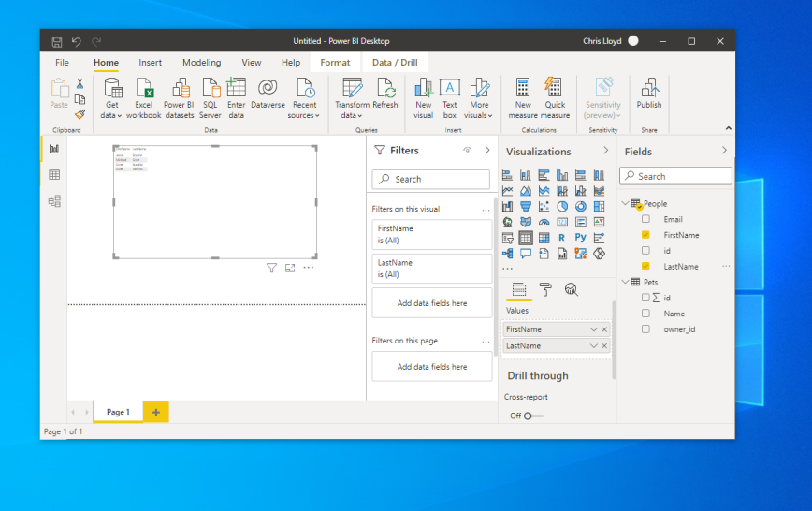
Task: Switch to Data view in left sidebar
Action: pyautogui.click(x=54, y=175)
